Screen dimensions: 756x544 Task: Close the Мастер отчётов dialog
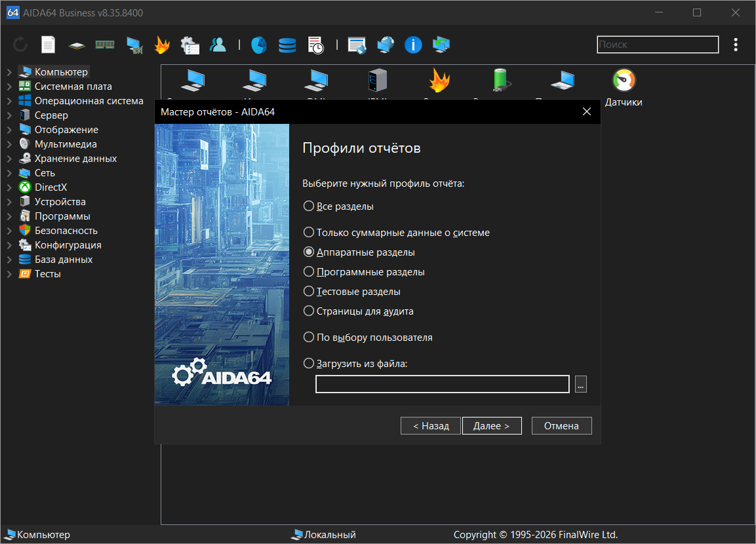pyautogui.click(x=587, y=112)
